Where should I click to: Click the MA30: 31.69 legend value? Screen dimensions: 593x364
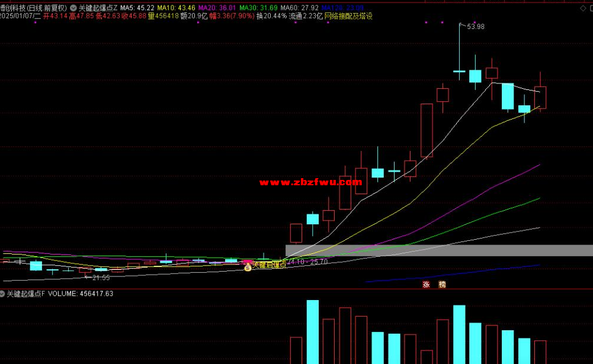tap(258, 8)
